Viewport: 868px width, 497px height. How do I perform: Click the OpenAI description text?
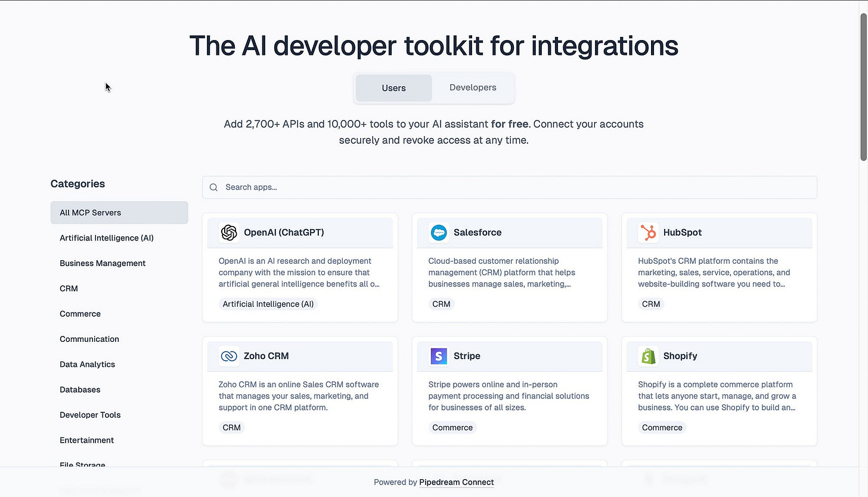coord(299,273)
